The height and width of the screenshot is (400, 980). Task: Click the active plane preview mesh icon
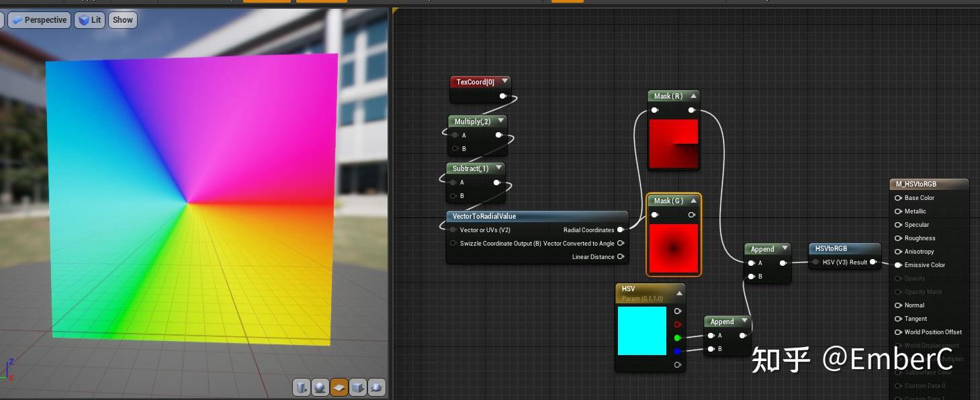point(339,387)
